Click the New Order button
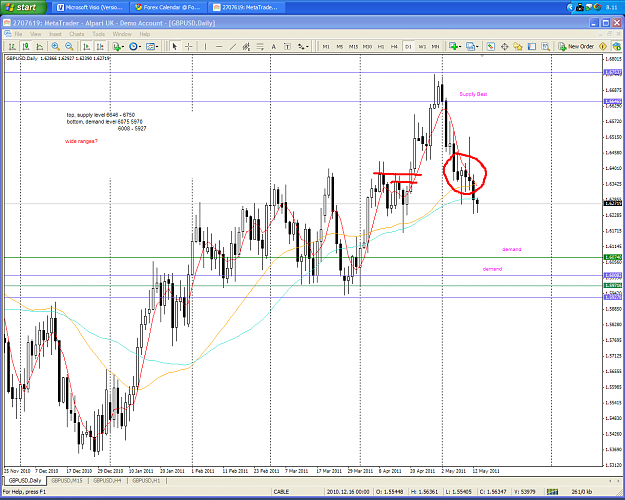The width and height of the screenshot is (625, 500). click(x=576, y=47)
